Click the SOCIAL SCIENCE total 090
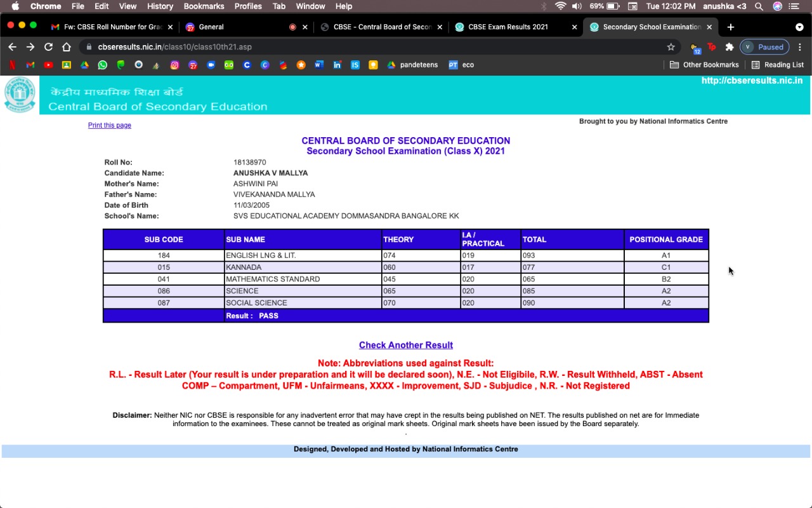 [x=572, y=303]
